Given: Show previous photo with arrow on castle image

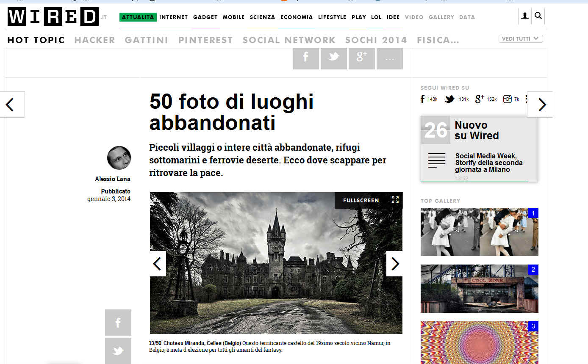Looking at the screenshot, I should 158,264.
